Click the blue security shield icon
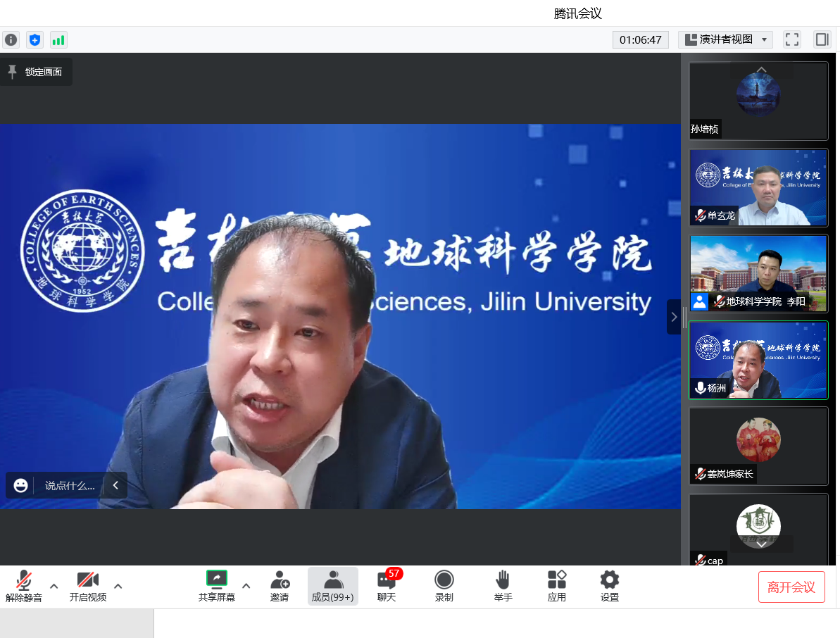Image resolution: width=840 pixels, height=638 pixels. click(x=35, y=39)
